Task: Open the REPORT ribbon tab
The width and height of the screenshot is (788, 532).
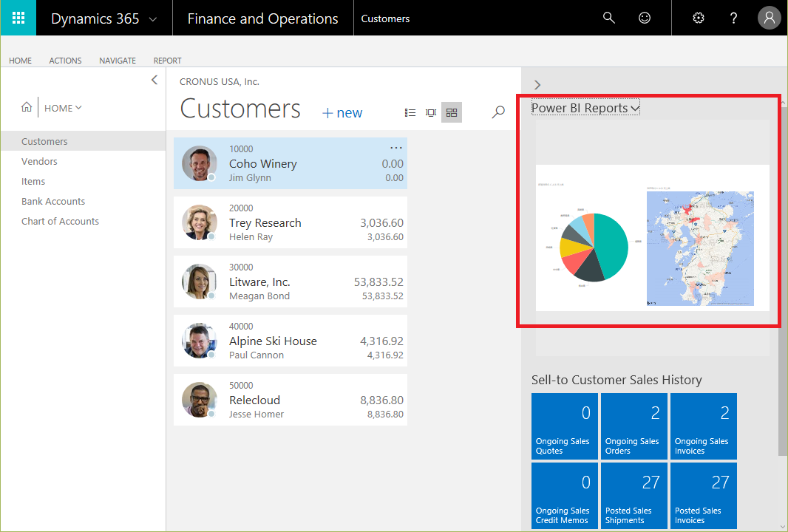Action: pyautogui.click(x=167, y=61)
